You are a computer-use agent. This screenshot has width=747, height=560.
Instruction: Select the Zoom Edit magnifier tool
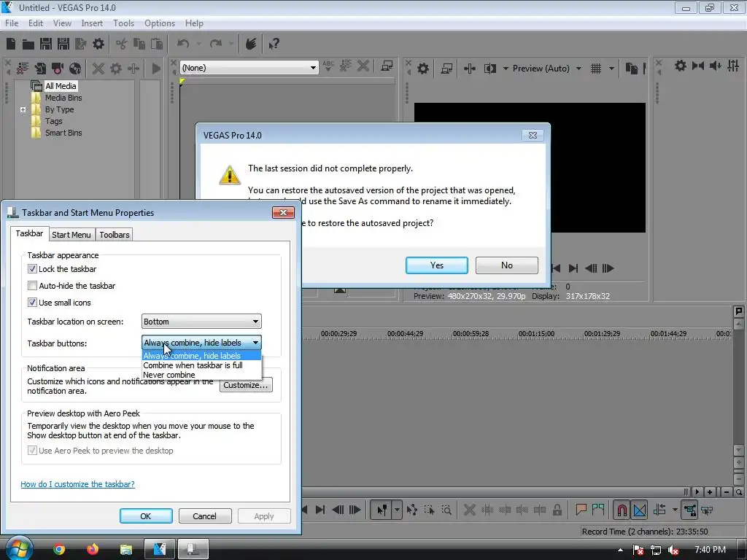[446, 510]
